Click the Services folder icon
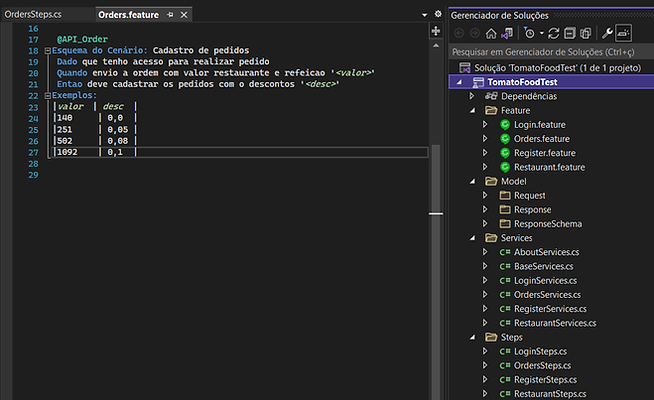654x400 pixels. pos(491,238)
